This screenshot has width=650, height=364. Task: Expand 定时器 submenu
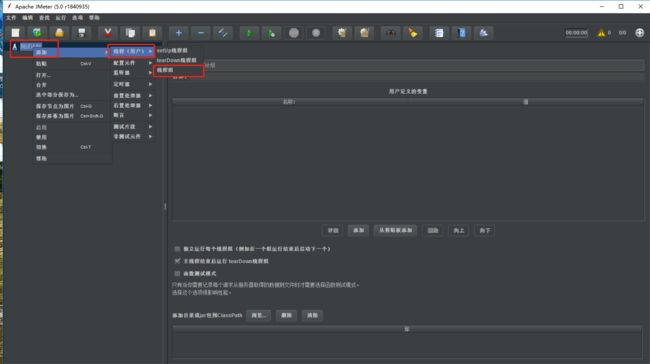coord(132,84)
